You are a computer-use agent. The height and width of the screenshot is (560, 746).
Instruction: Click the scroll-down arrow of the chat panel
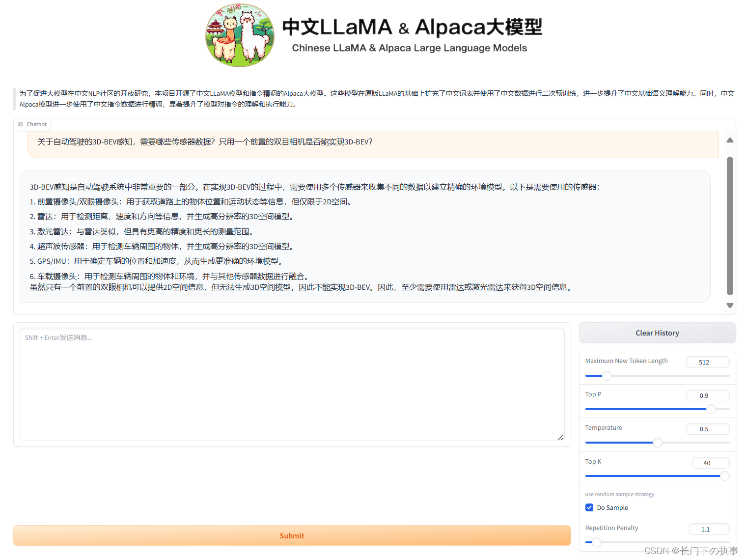(730, 305)
